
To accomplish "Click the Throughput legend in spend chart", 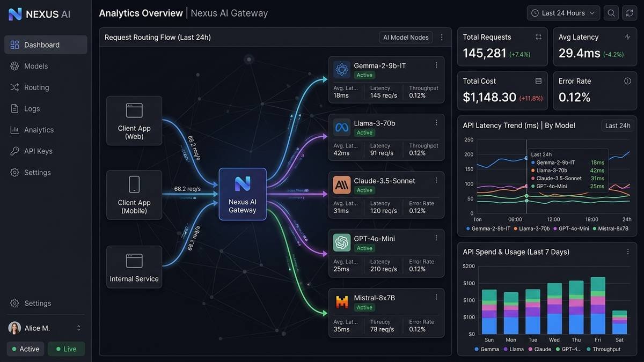I will [x=603, y=349].
